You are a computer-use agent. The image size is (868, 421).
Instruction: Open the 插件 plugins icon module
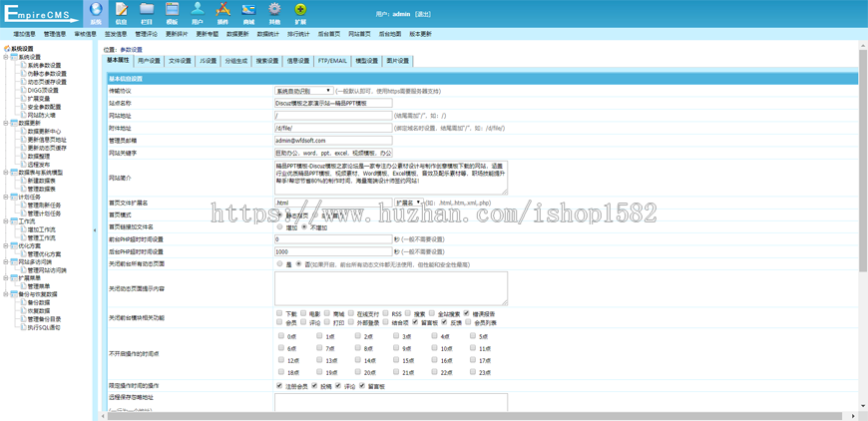(x=222, y=13)
